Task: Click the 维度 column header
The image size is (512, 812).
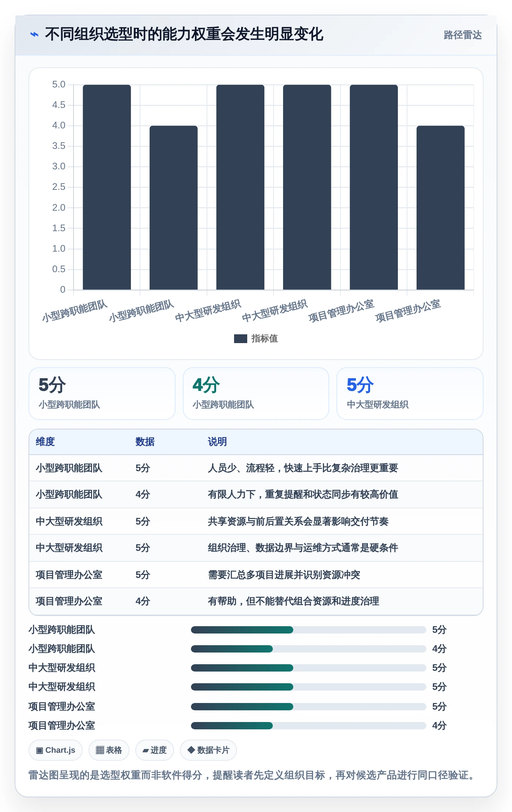Action: (x=45, y=442)
